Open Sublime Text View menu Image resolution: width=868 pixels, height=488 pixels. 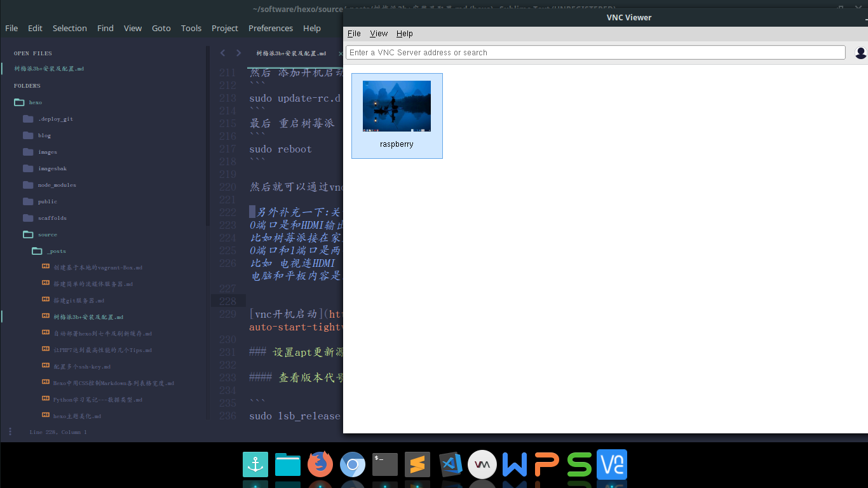click(133, 28)
